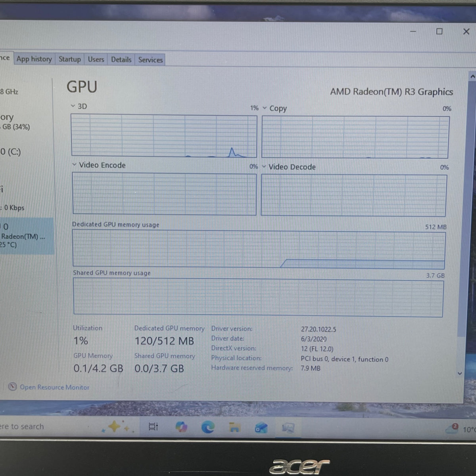Open the Details tab
Screen dimensions: 476x476
click(x=121, y=59)
